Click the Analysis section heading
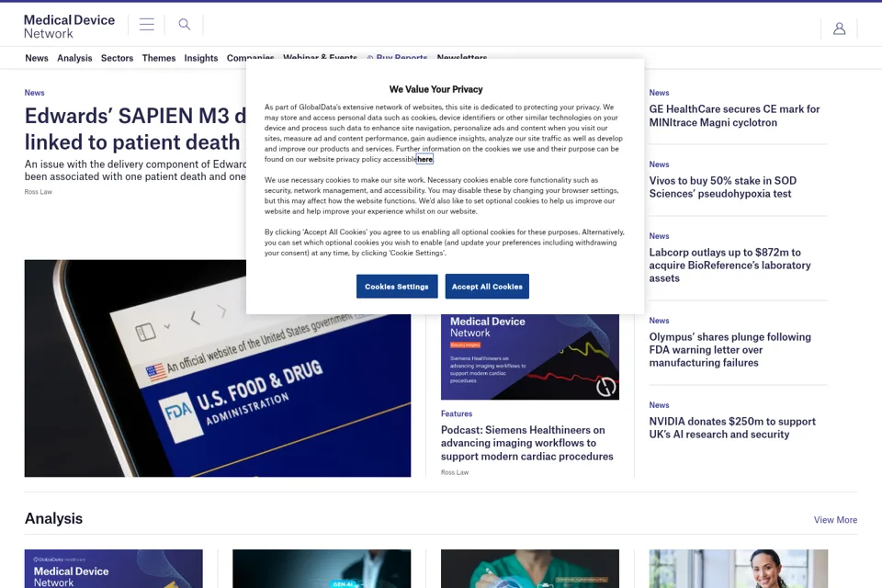Screen dimensions: 882x588 [x=53, y=518]
